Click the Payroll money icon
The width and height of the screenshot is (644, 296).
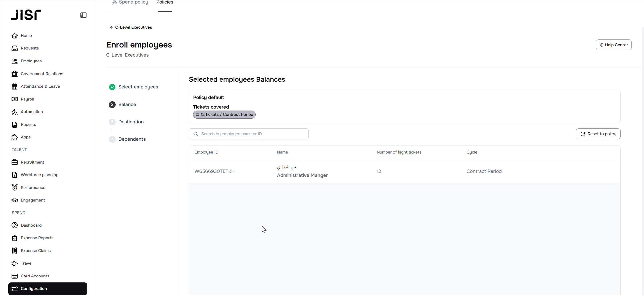click(x=15, y=99)
